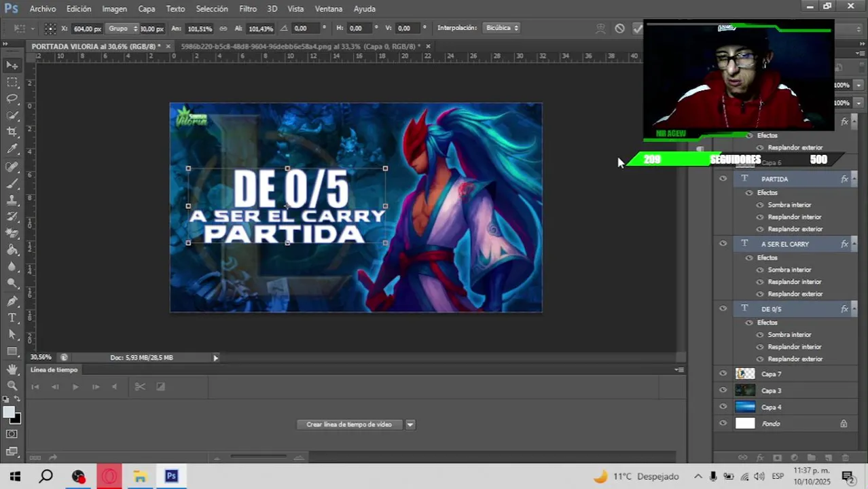Select the Lasso tool

coord(12,99)
